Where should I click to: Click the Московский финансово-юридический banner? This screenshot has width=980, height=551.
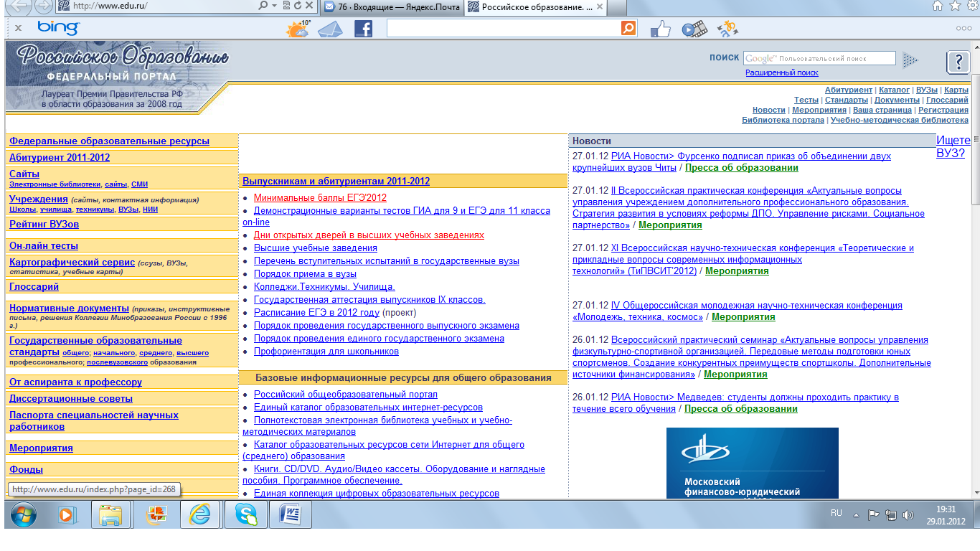(752, 463)
